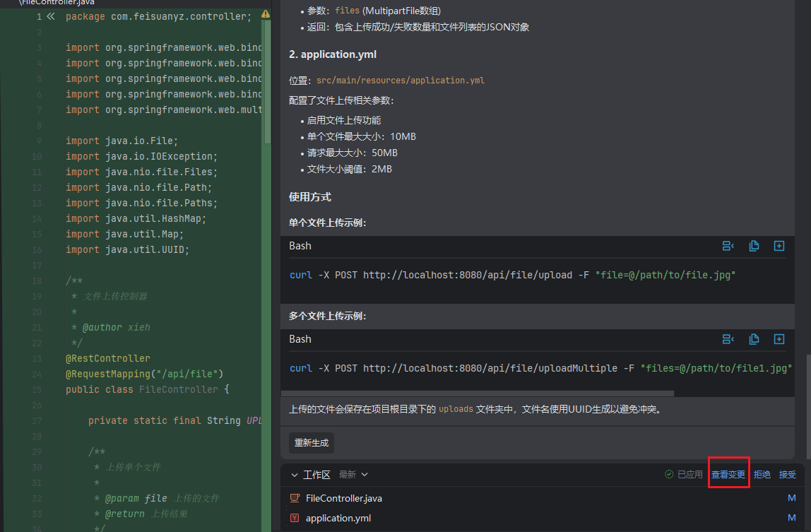
Task: Click new-file icon on second Bash block
Action: 779,339
